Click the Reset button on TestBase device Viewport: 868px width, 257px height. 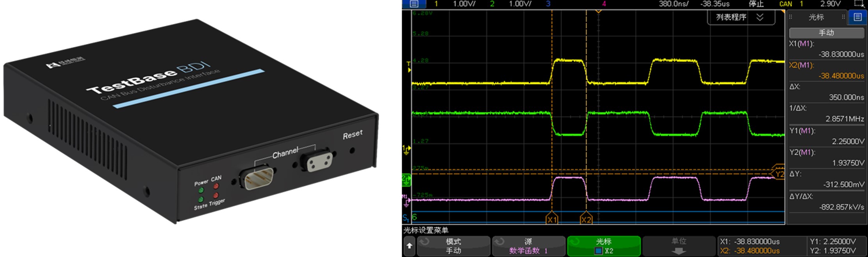tap(353, 151)
